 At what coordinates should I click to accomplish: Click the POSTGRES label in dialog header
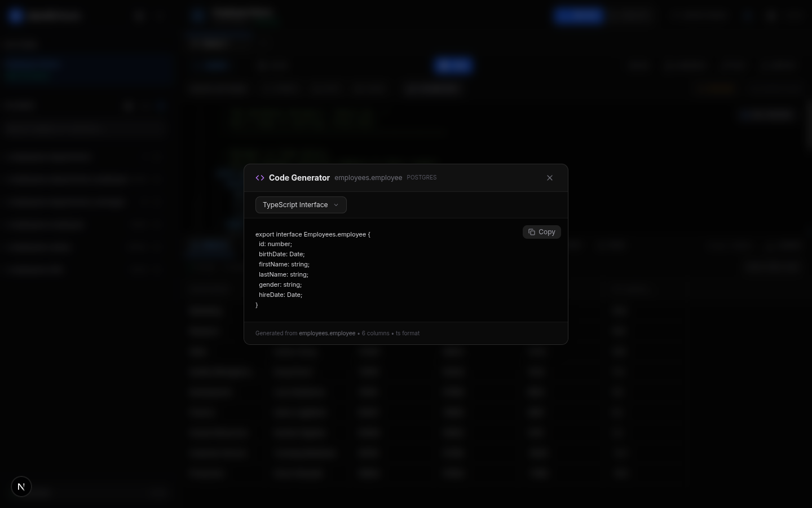pos(422,178)
